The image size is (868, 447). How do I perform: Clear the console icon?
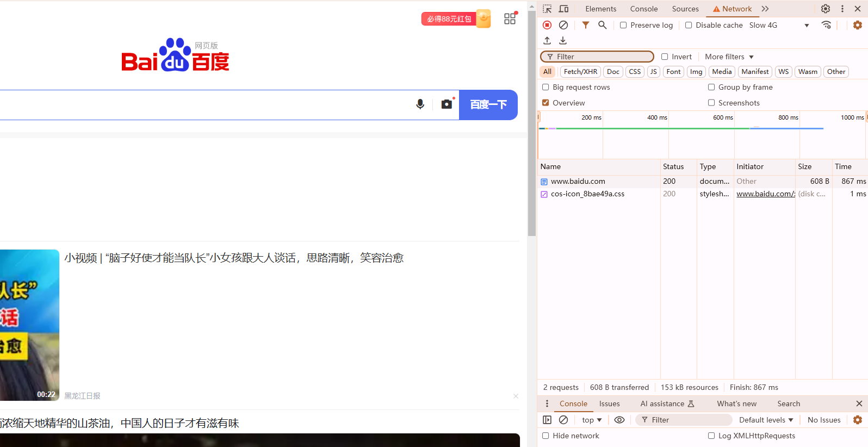point(563,420)
